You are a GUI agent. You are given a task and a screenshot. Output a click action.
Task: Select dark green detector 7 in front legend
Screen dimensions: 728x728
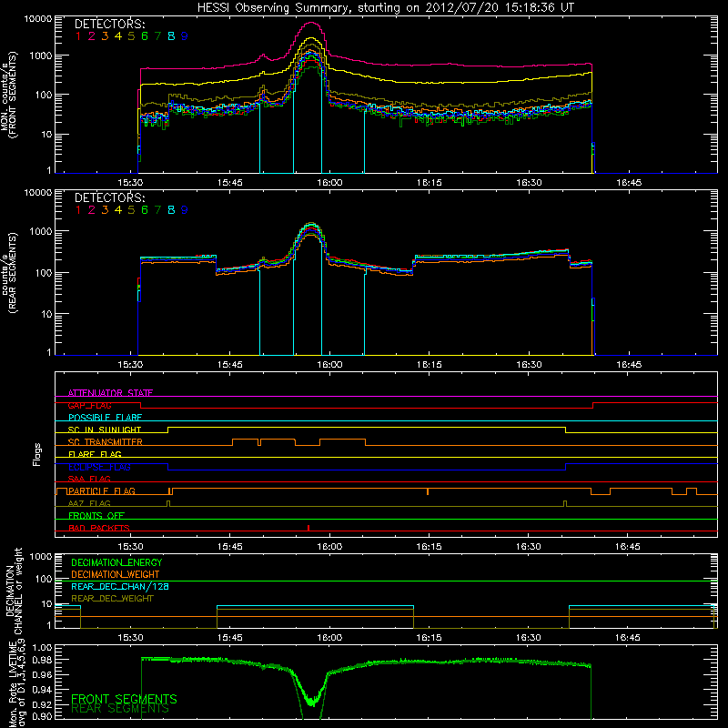(157, 36)
